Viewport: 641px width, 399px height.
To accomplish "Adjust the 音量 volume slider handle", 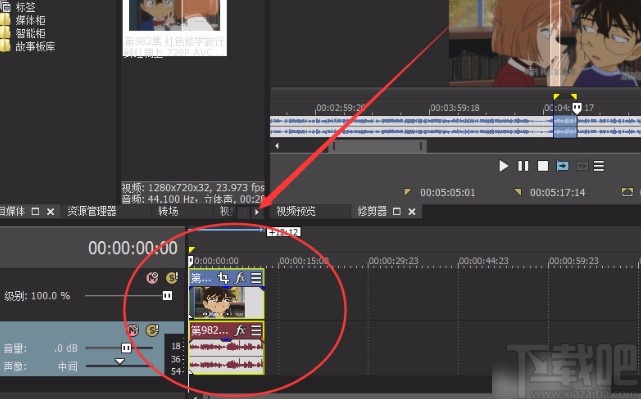I will pyautogui.click(x=126, y=348).
